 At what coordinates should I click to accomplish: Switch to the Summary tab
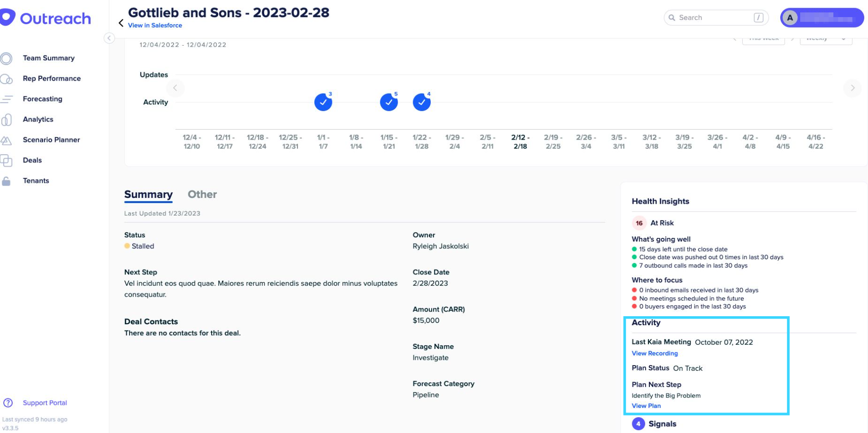click(x=148, y=195)
